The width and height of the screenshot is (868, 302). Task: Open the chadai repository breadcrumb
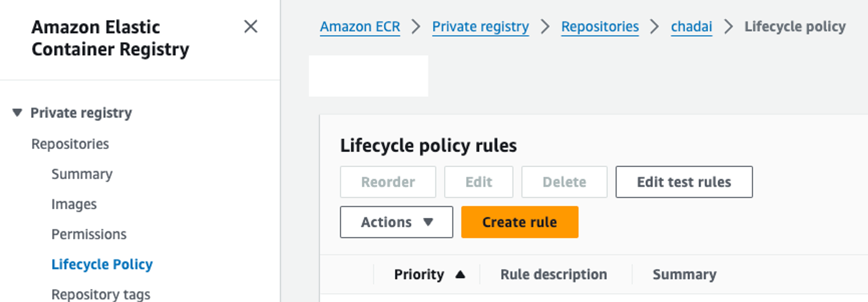coord(691,27)
